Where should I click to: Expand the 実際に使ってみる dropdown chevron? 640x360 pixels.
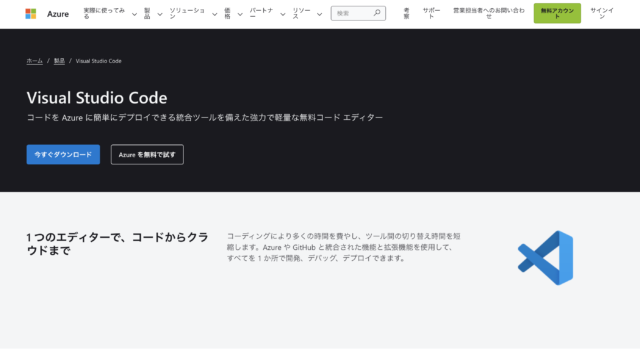pos(134,14)
